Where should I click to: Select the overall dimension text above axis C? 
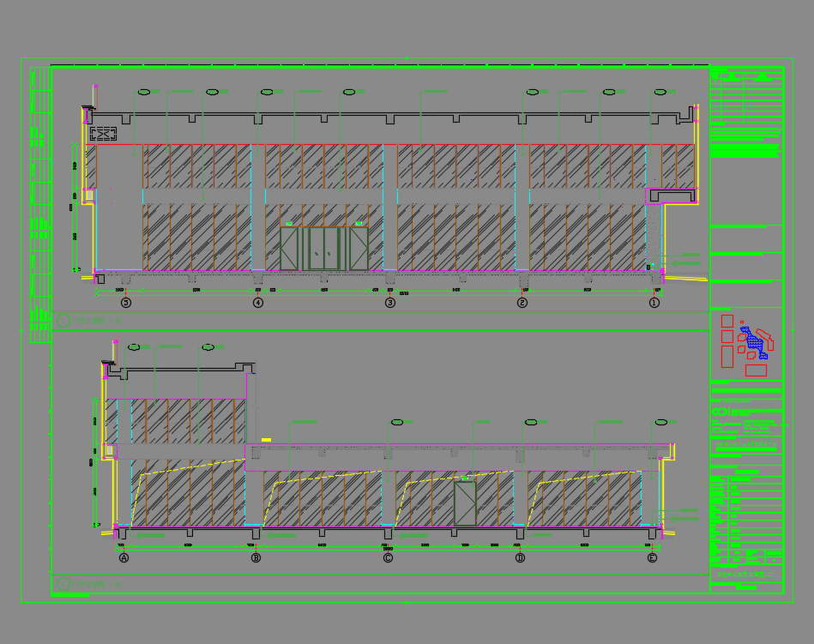(x=388, y=549)
